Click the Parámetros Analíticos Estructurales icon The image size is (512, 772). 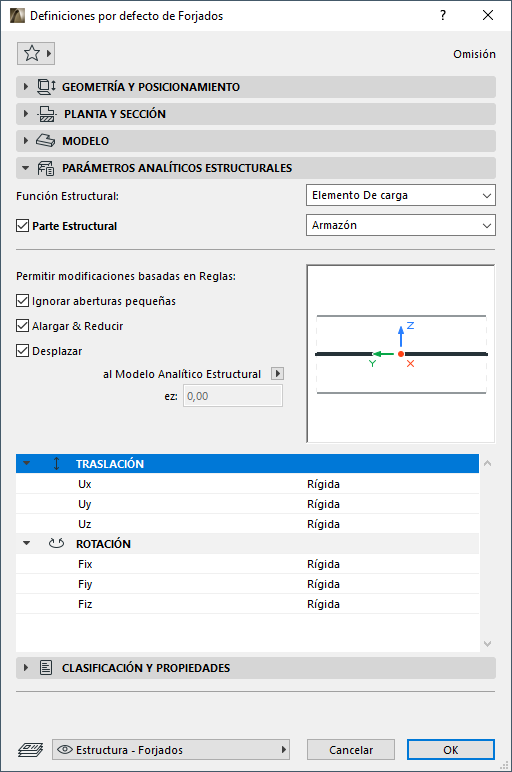[46, 168]
